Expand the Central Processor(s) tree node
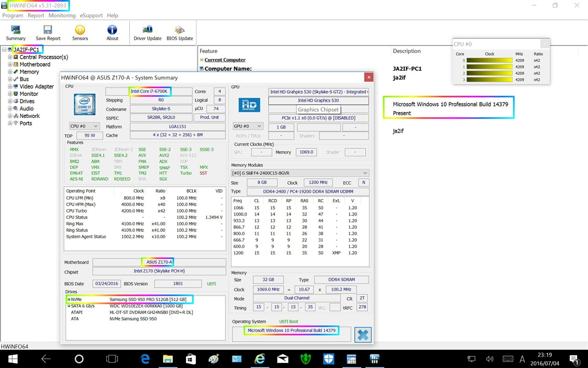The height and width of the screenshot is (368, 588). point(10,57)
